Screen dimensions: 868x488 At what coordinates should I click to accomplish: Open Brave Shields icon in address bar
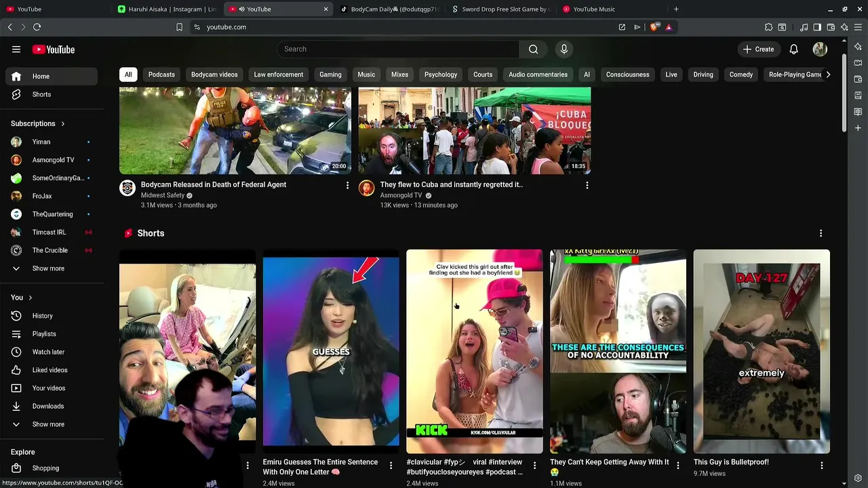point(654,27)
